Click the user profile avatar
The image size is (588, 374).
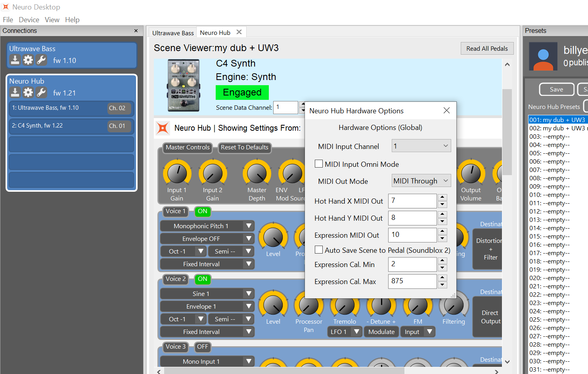click(543, 57)
